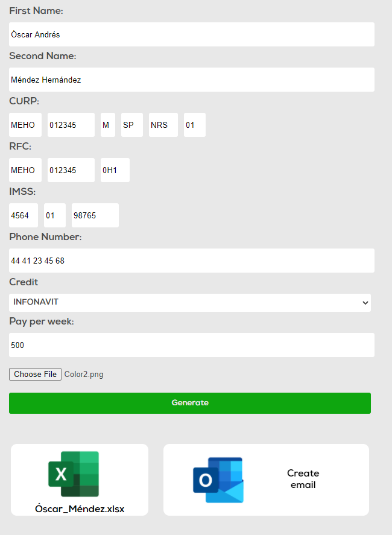Click the Color2.png file name label
Viewport: 392px width, 535px height.
84,374
